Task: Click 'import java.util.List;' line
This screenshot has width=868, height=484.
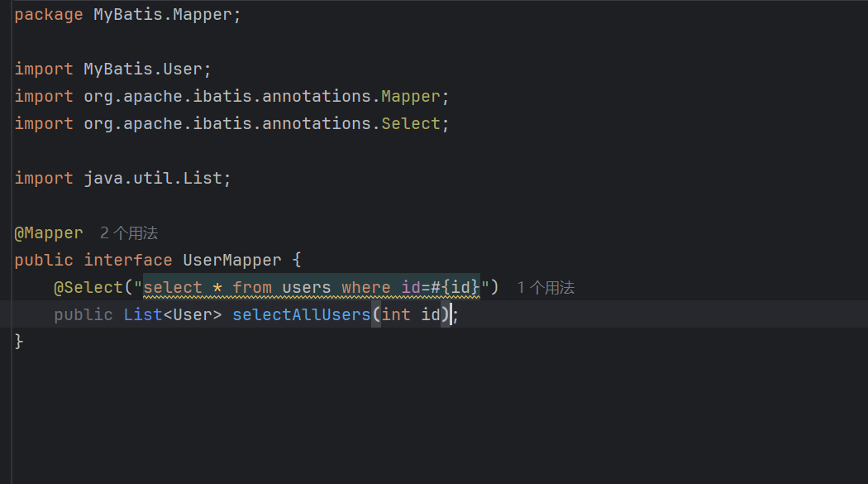Action: [x=123, y=179]
